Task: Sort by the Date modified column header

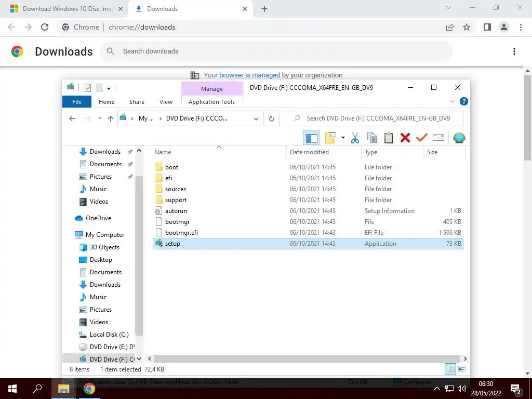Action: (324, 152)
